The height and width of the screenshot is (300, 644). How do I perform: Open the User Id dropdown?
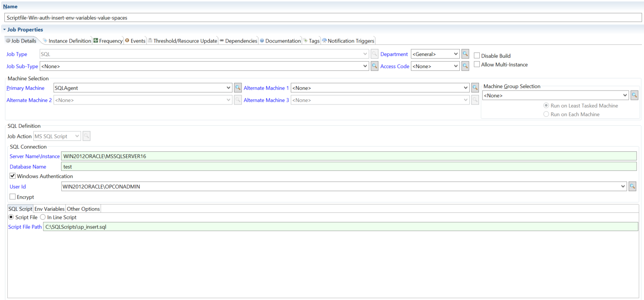tap(623, 186)
